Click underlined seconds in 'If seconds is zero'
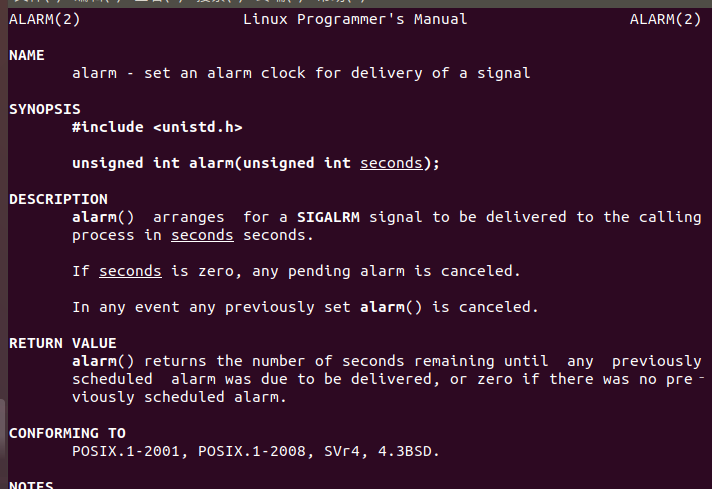This screenshot has height=489, width=712. point(130,271)
